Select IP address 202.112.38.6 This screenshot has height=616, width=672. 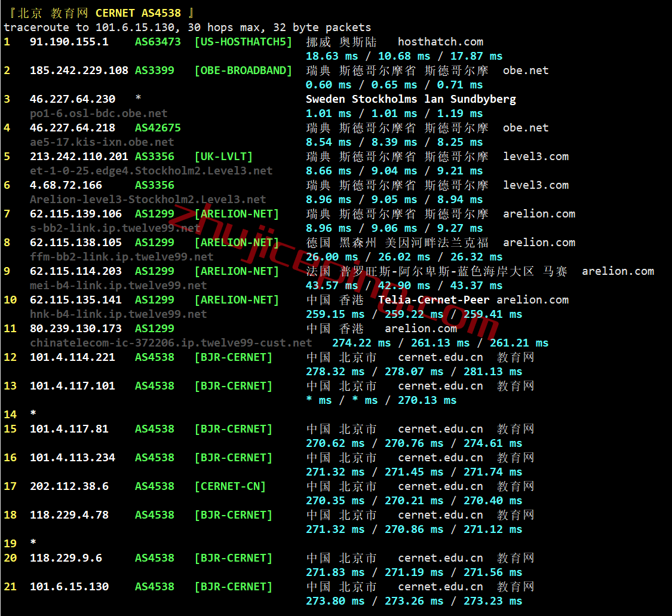[x=69, y=487]
